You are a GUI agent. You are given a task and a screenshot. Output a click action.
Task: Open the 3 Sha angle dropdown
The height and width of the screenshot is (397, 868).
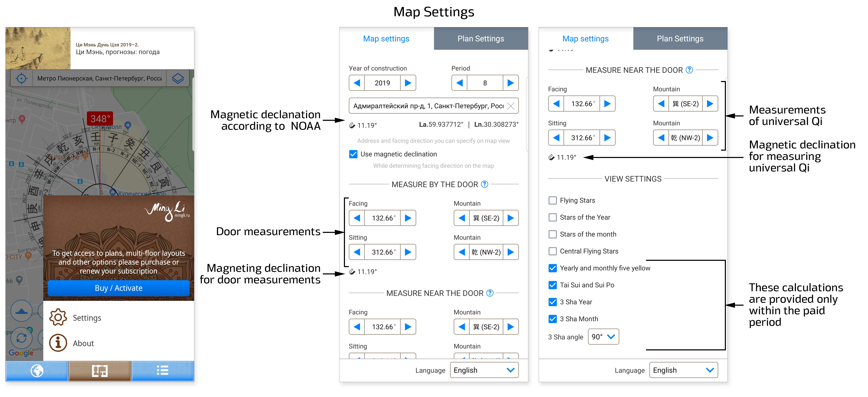click(603, 336)
